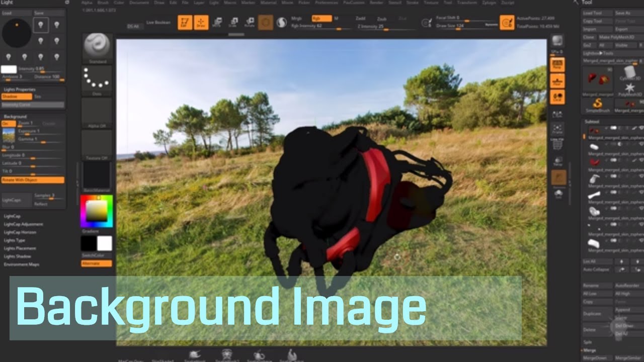Image resolution: width=644 pixels, height=362 pixels.
Task: Expand the Lights Type section
Action: [x=15, y=240]
